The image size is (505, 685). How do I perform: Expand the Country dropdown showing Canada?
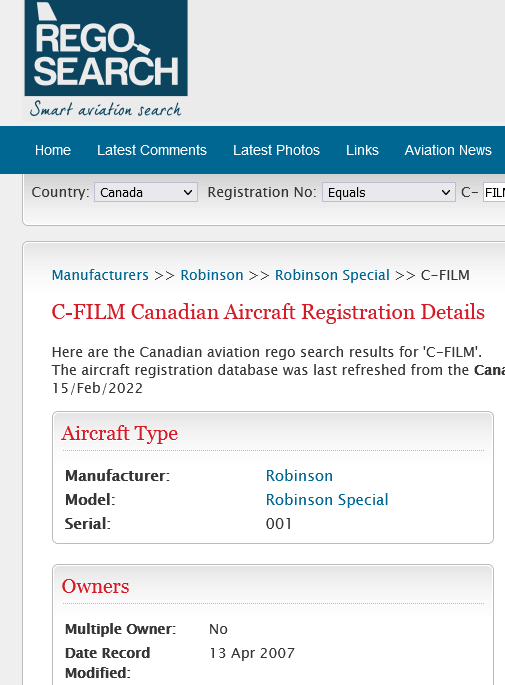tap(146, 192)
